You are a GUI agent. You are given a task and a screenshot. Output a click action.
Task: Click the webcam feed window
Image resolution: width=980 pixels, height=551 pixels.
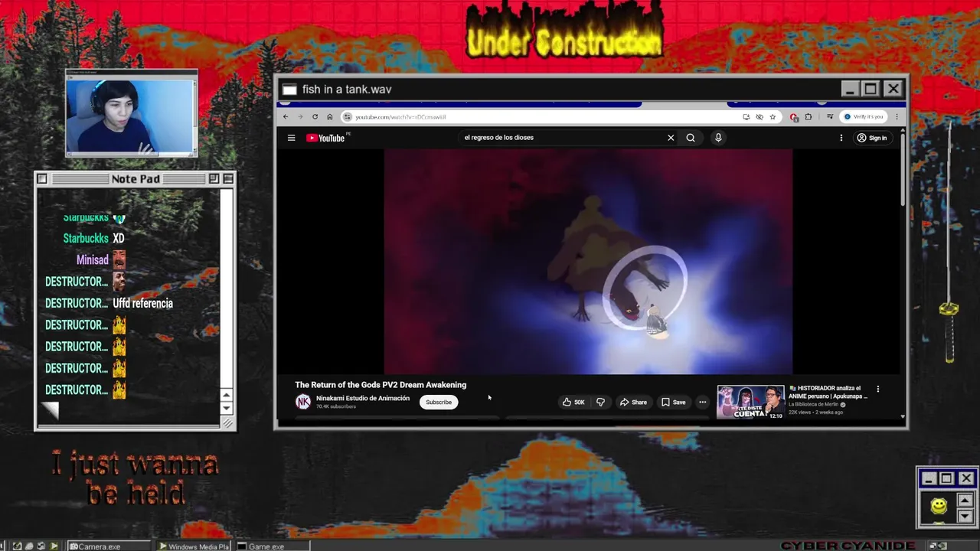coord(131,115)
